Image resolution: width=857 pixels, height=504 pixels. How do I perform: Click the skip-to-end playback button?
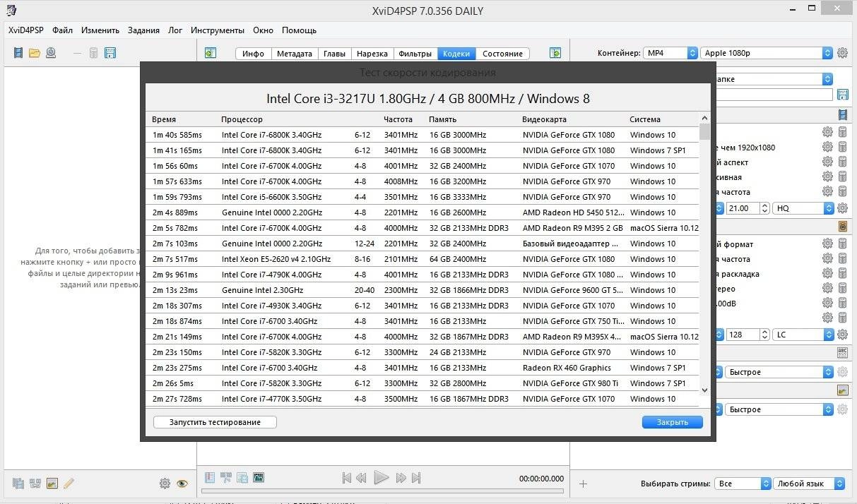tap(416, 478)
